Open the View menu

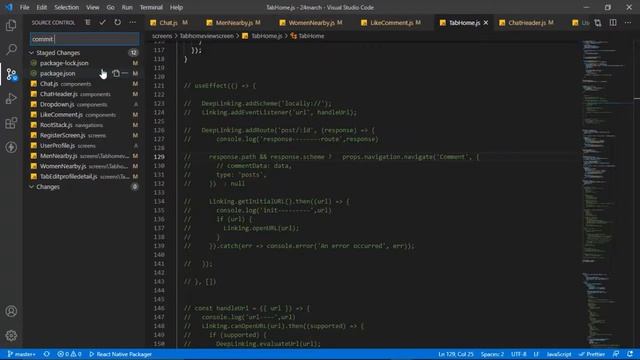[x=93, y=7]
